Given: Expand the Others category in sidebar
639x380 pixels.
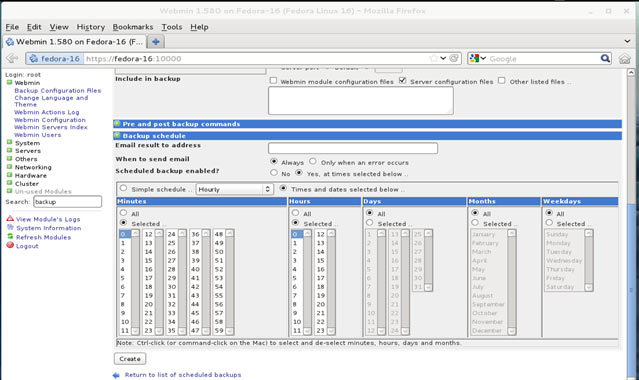Looking at the screenshot, I should coord(9,158).
